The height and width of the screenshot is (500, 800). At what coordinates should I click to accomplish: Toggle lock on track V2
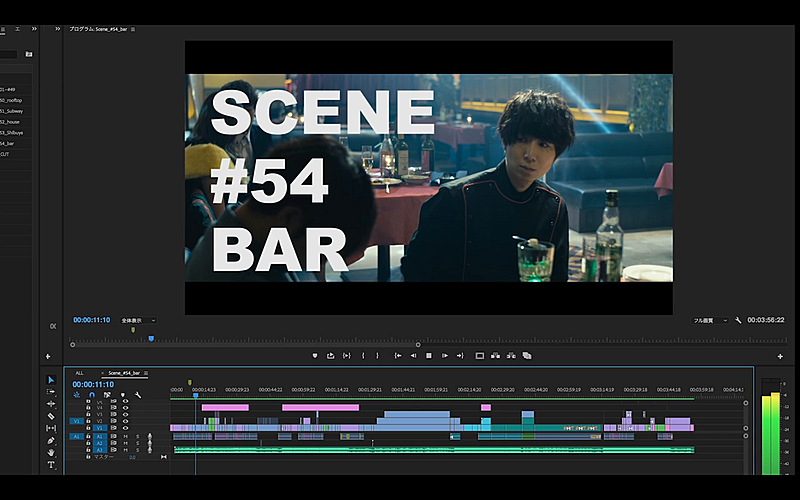click(x=88, y=421)
